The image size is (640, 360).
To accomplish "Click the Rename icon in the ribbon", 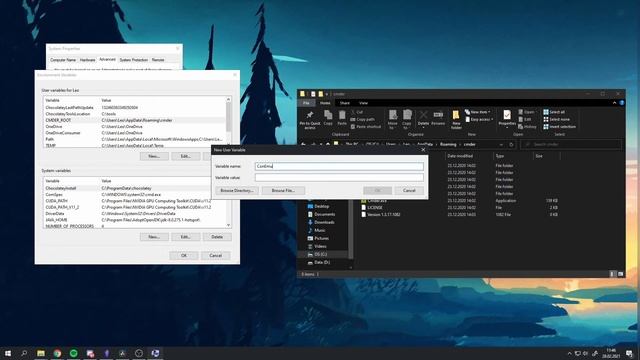I will click(x=438, y=118).
